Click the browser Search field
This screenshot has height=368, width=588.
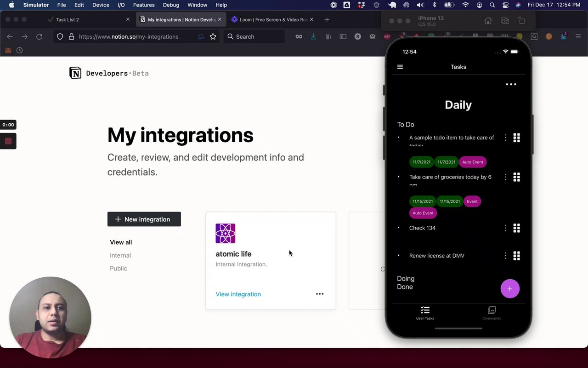(x=254, y=37)
